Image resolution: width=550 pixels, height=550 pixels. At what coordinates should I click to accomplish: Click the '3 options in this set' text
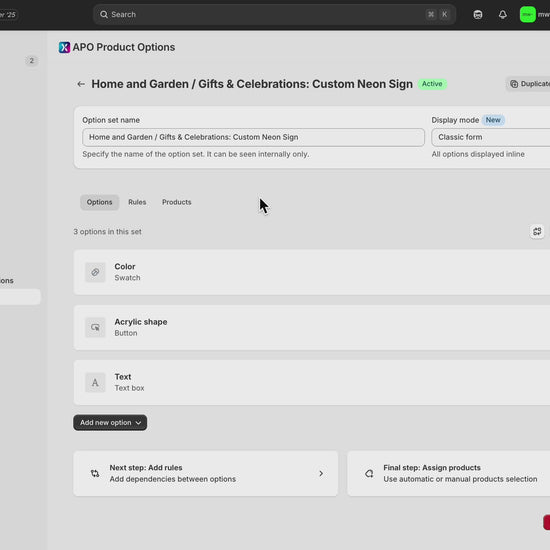[x=107, y=232]
